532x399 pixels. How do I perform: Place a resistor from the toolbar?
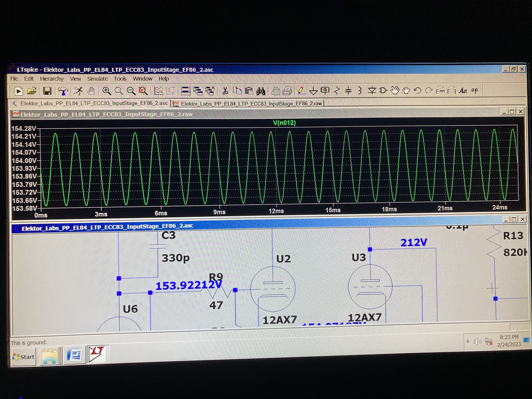click(x=337, y=90)
